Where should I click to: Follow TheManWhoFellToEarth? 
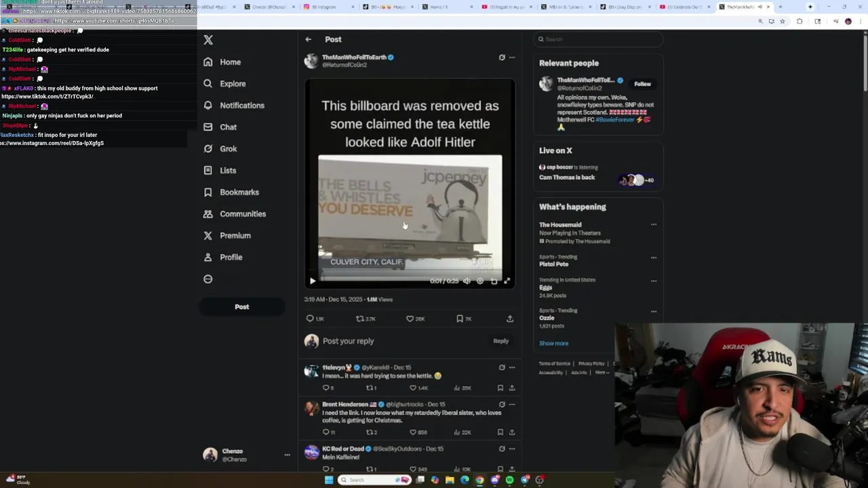click(642, 84)
